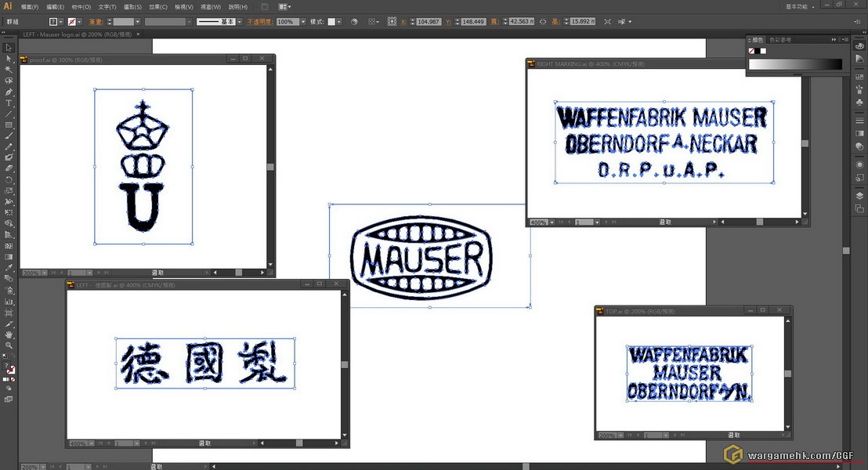
Task: Select the Type tool
Action: 9,103
